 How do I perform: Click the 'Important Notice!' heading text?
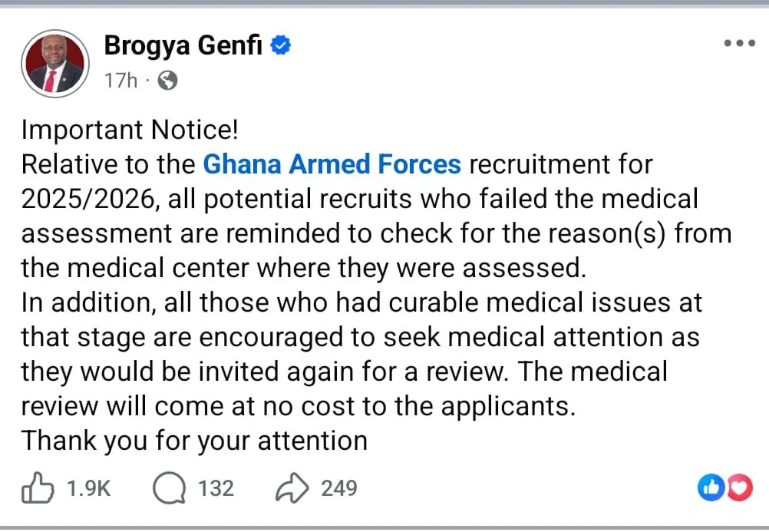[130, 130]
